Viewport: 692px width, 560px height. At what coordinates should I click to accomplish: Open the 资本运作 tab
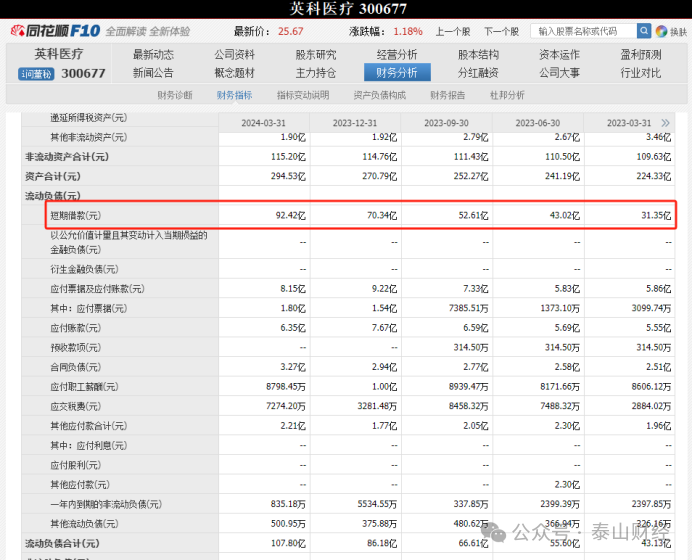559,55
